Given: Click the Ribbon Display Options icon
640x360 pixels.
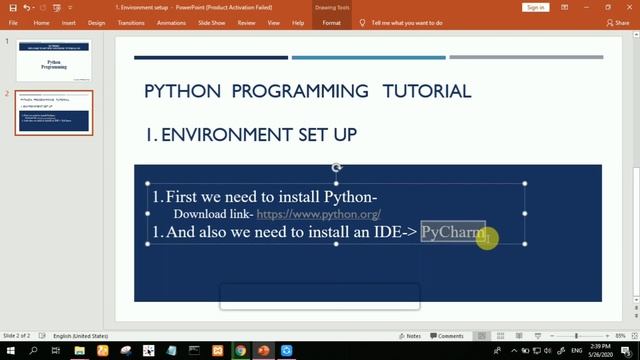Looking at the screenshot, I should (x=564, y=7).
